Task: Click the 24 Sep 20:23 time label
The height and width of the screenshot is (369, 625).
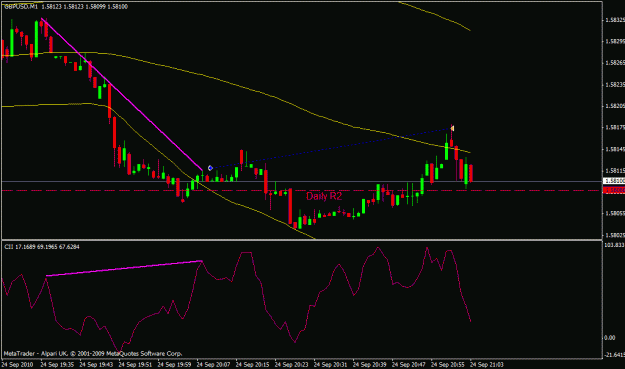Action: click(x=291, y=364)
